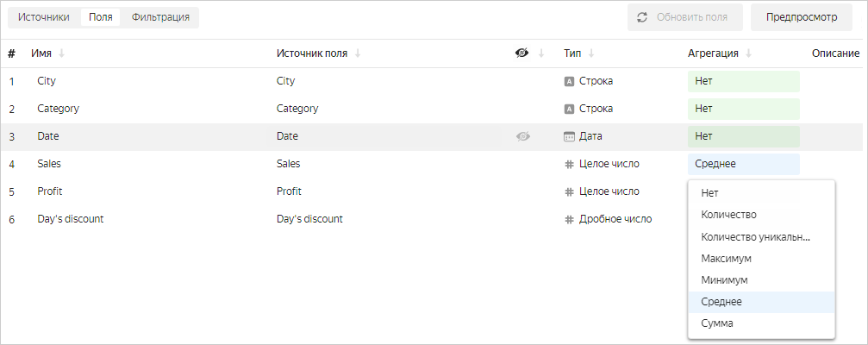Click the float hash icon for Day's discount
This screenshot has height=345, width=868.
click(569, 219)
